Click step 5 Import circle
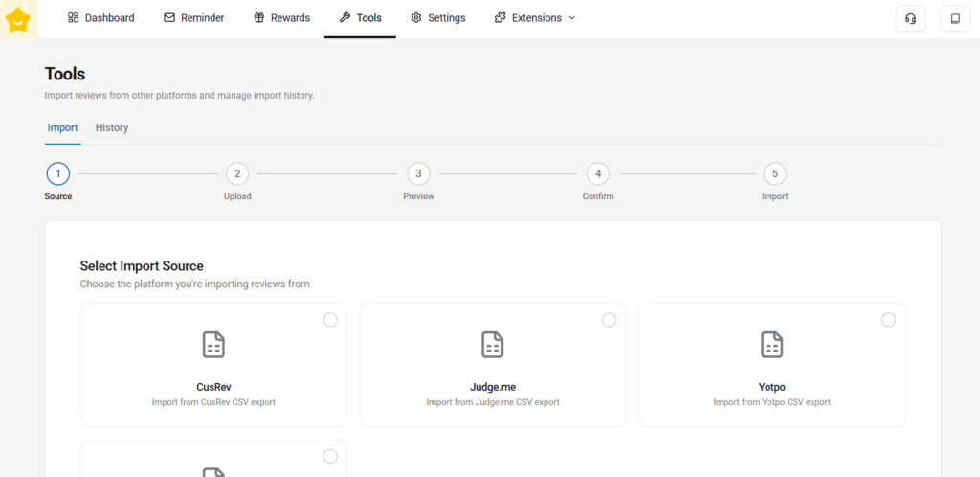Viewport: 980px width, 477px height. 775,173
